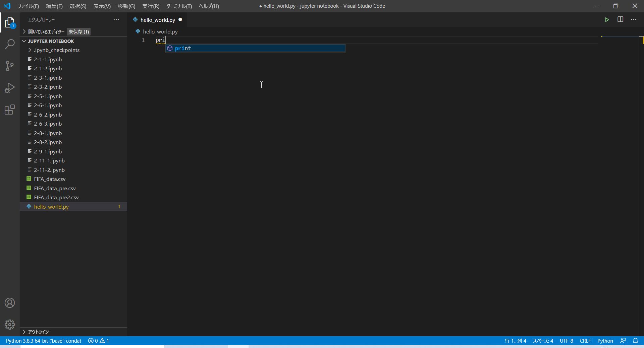644x348 pixels.
Task: Open the ターミナル menu
Action: pos(179,6)
